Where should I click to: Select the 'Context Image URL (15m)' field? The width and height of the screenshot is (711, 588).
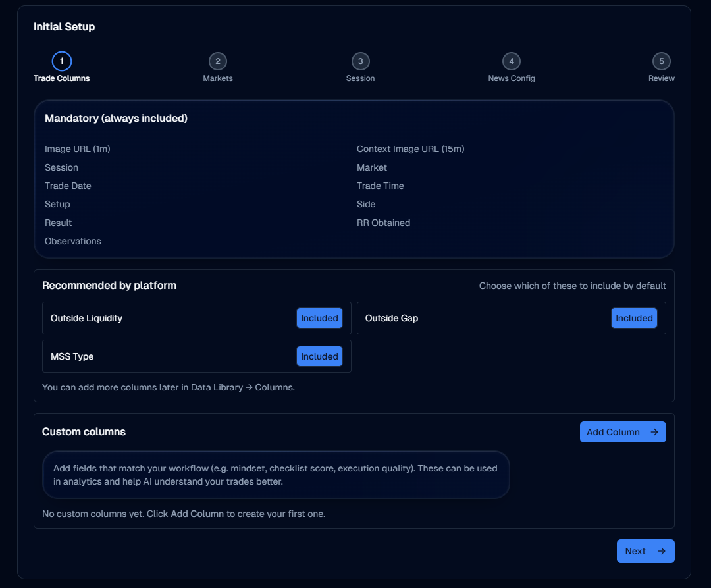tap(410, 149)
